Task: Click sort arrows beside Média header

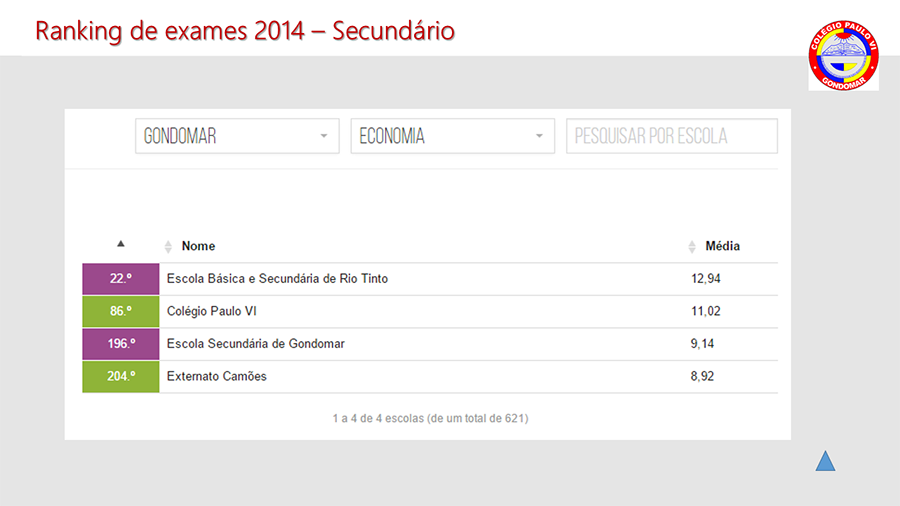Action: click(692, 247)
